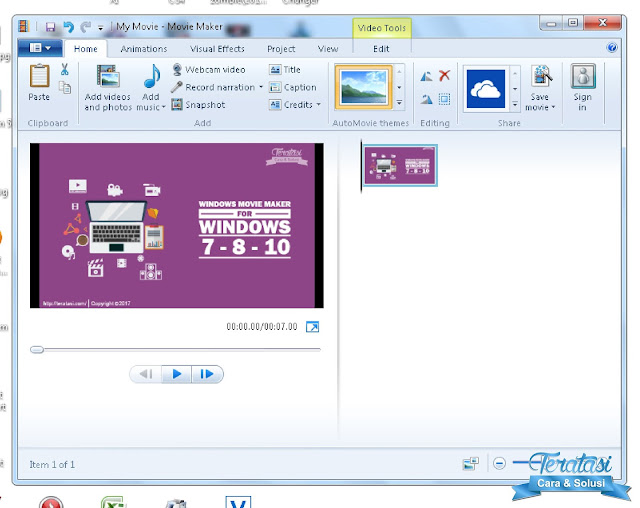Click the preview seek slider handle
640x508 pixels.
[x=37, y=350]
